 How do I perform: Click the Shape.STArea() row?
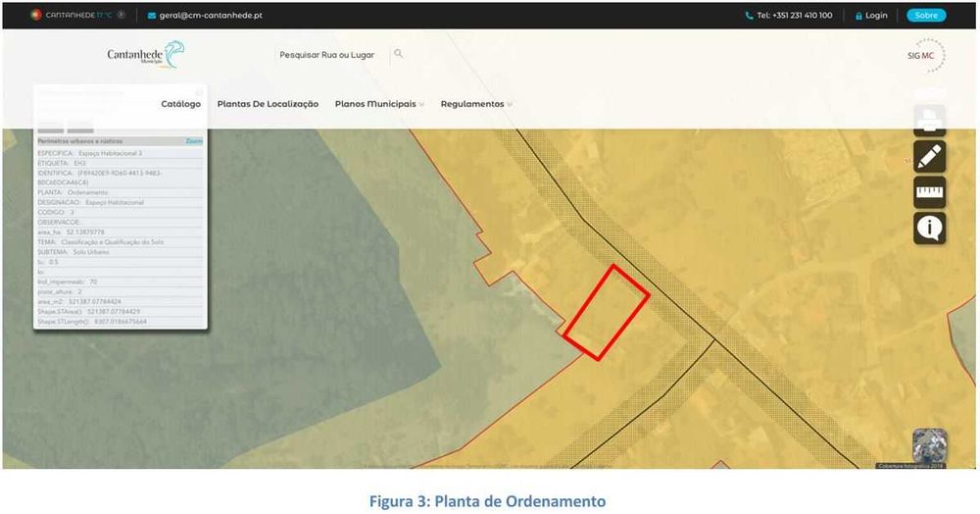point(120,311)
